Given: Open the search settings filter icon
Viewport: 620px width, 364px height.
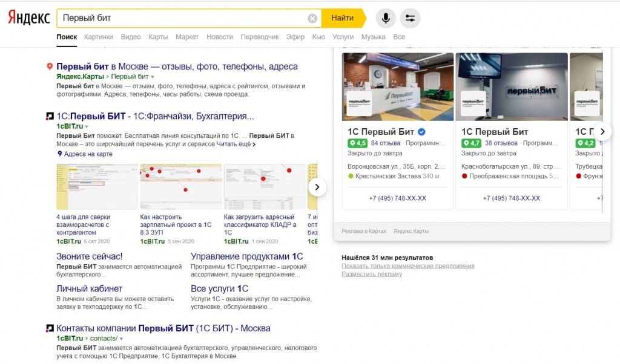Looking at the screenshot, I should [410, 18].
